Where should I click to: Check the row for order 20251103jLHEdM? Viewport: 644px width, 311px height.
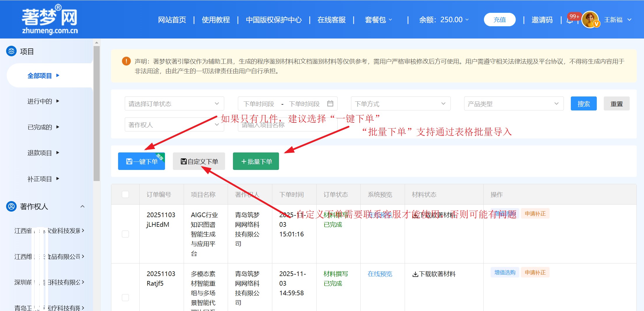[x=125, y=234]
